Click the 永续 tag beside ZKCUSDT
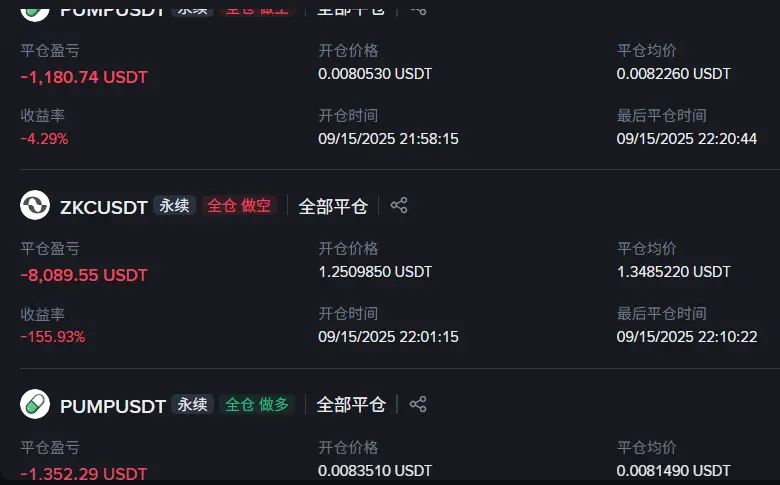This screenshot has width=780, height=485. click(x=174, y=205)
